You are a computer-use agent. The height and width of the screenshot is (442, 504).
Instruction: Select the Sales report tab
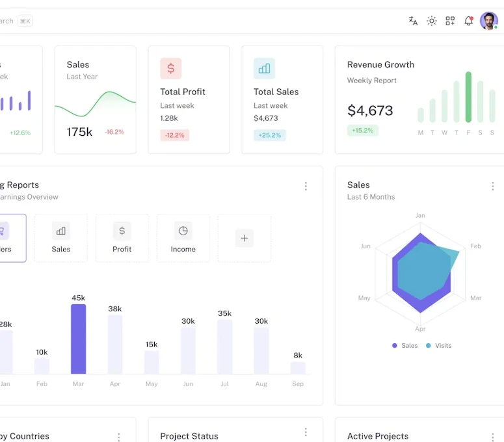60,238
